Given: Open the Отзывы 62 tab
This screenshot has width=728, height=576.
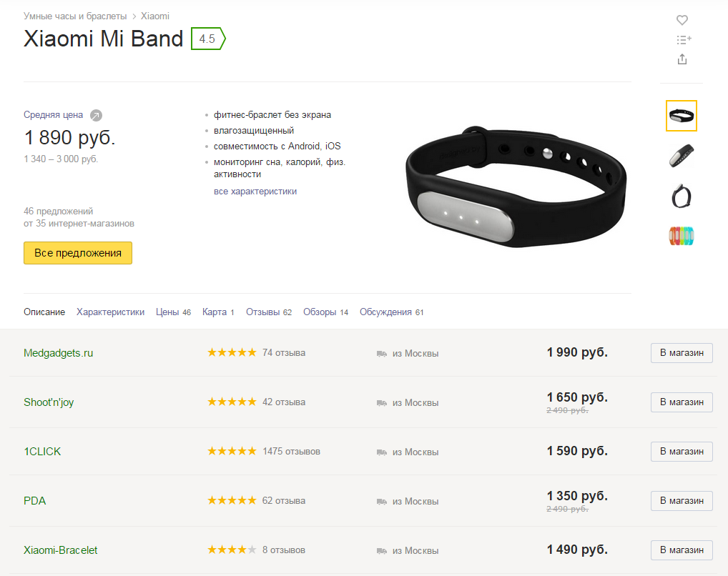Looking at the screenshot, I should (269, 312).
